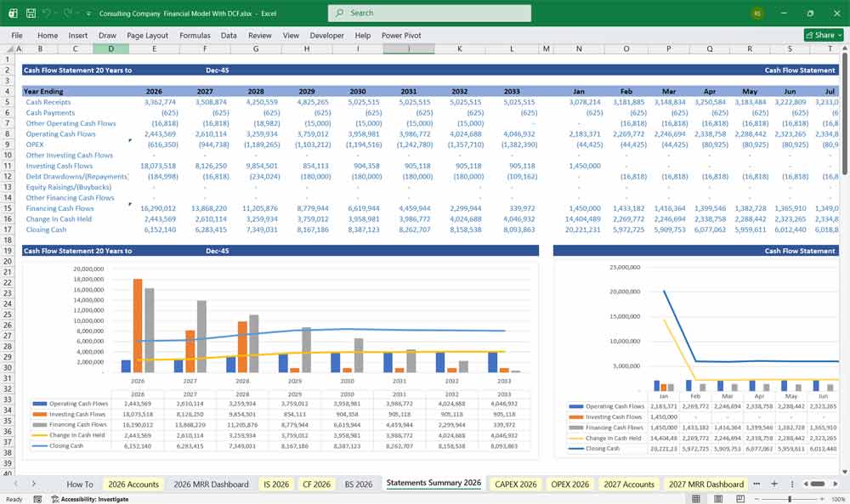Click the 100% zoom level button
This screenshot has width=850, height=504.
836,498
